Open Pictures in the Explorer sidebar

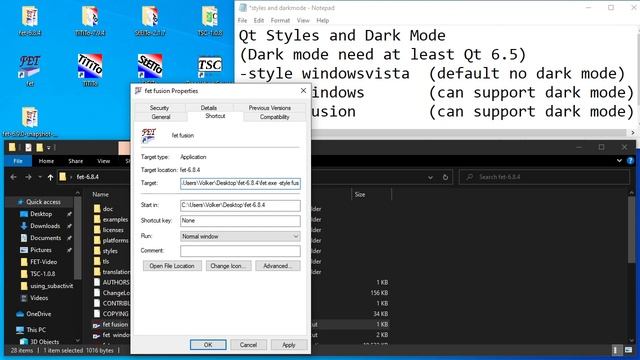click(x=41, y=250)
